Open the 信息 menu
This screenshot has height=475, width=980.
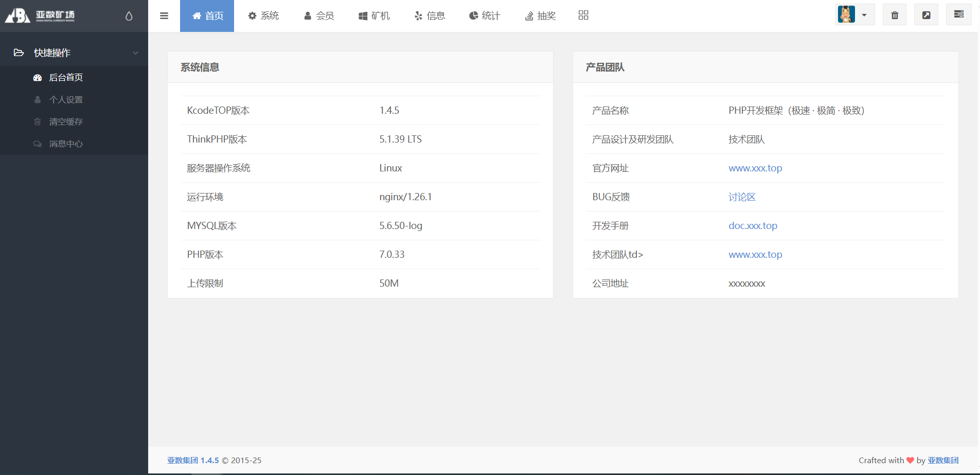(430, 16)
